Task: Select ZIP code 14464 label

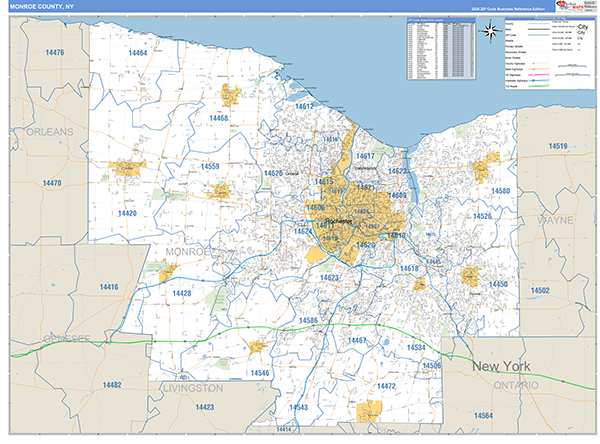Action: coord(137,52)
